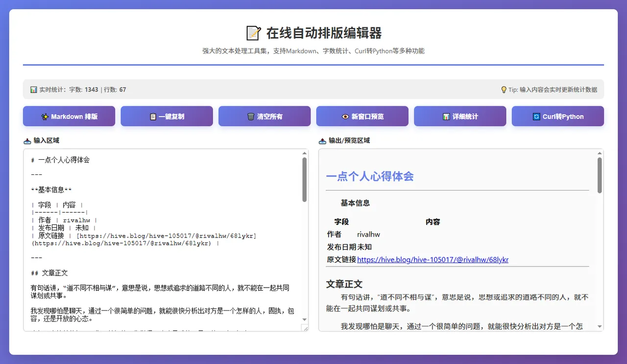Click the output preview scroll-down arrow
The width and height of the screenshot is (627, 364).
[x=600, y=326]
